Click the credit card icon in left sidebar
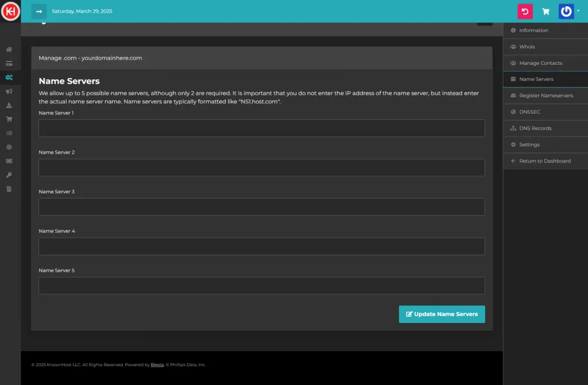 click(9, 63)
